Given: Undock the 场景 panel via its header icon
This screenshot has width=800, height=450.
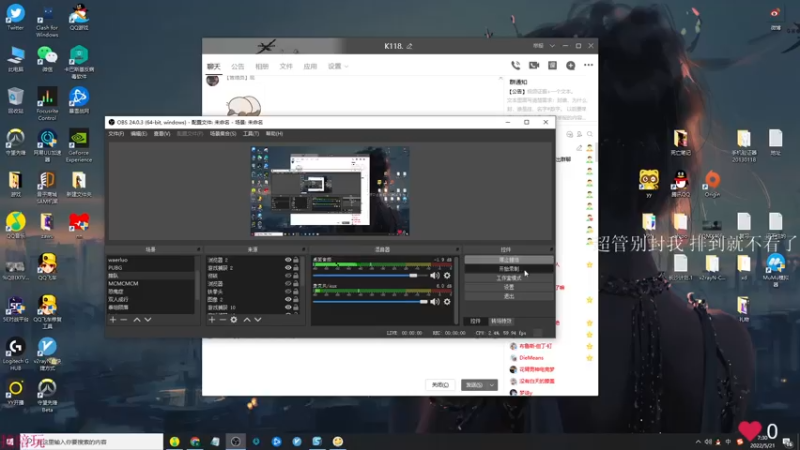Looking at the screenshot, I should click(x=198, y=249).
